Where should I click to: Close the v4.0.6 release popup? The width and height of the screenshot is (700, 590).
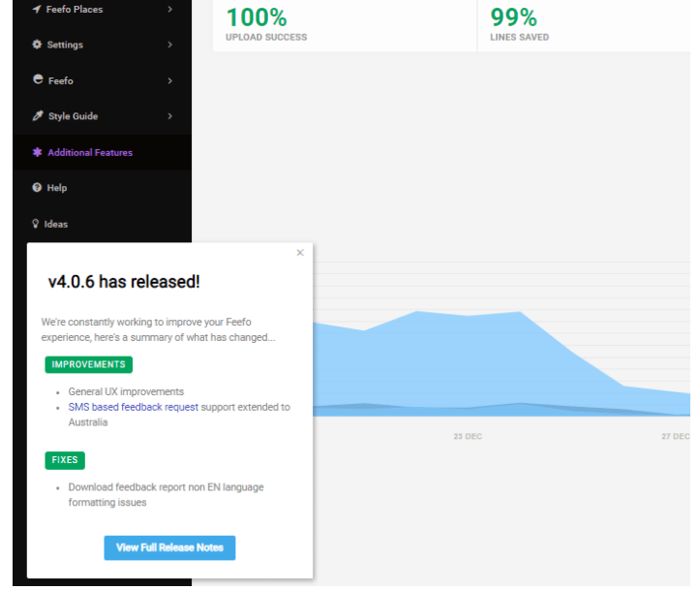pos(300,253)
